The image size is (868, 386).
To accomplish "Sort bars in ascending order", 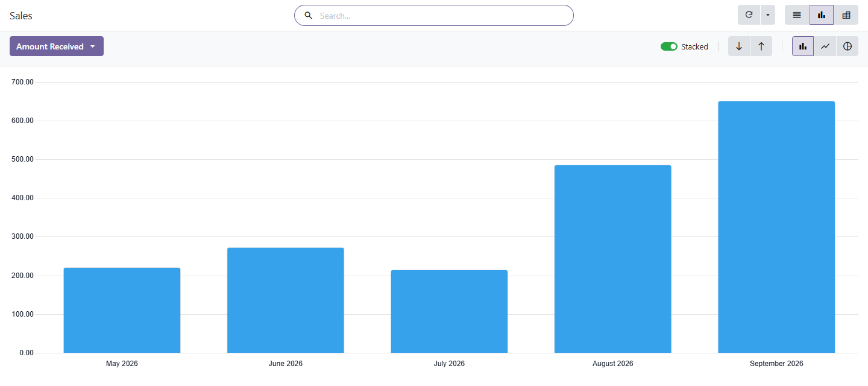I will [761, 46].
